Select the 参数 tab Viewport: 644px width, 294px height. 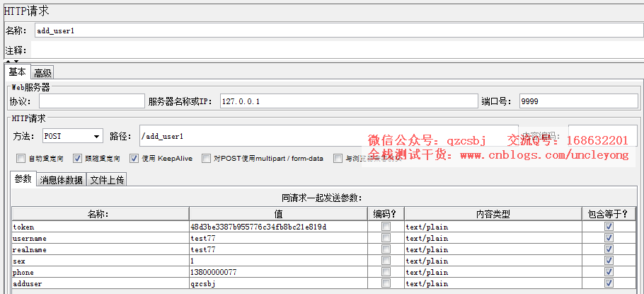23,179
